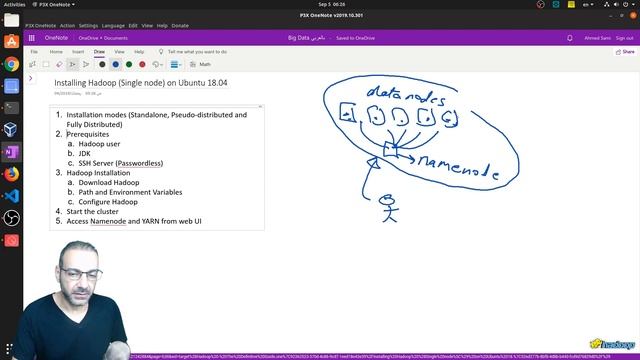Click the SSH Server (Passwordless) item
Image resolution: width=640 pixels, height=360 pixels.
click(x=121, y=163)
